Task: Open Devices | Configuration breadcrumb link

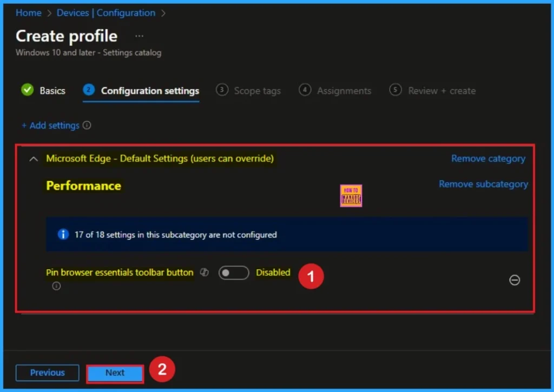Action: [106, 13]
